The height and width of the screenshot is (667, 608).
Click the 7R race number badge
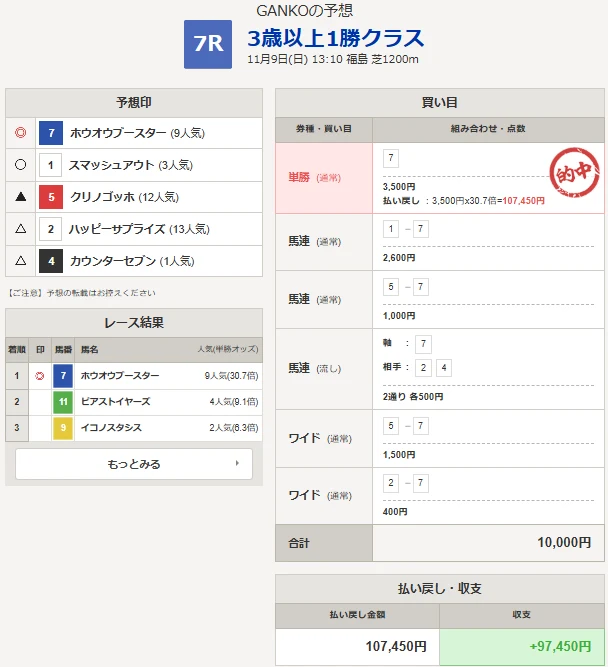208,45
